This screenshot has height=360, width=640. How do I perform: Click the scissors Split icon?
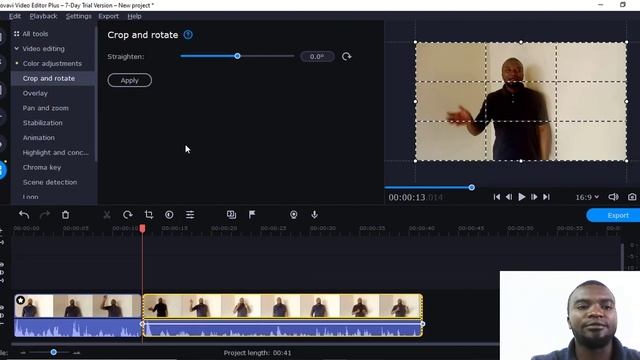pos(107,215)
